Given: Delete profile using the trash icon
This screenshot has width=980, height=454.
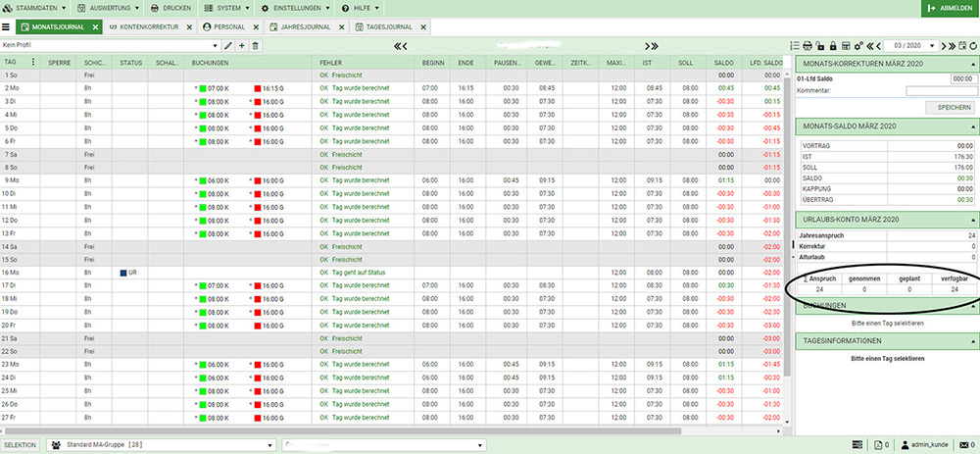Looking at the screenshot, I should [x=256, y=46].
